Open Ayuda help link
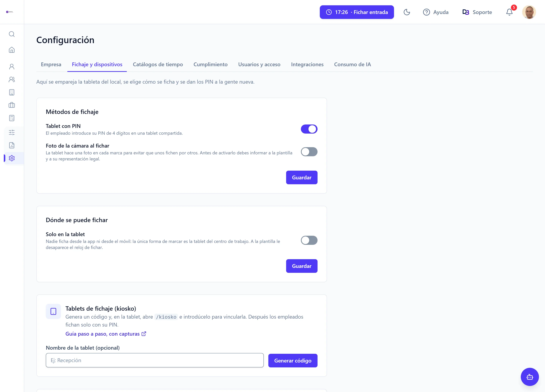Viewport: 545px width, 392px height. click(436, 12)
